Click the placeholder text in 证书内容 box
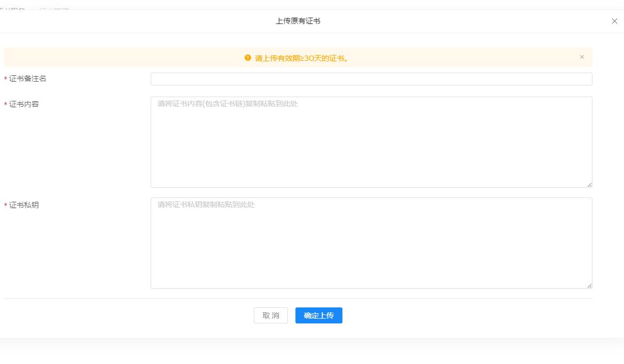 click(x=225, y=104)
